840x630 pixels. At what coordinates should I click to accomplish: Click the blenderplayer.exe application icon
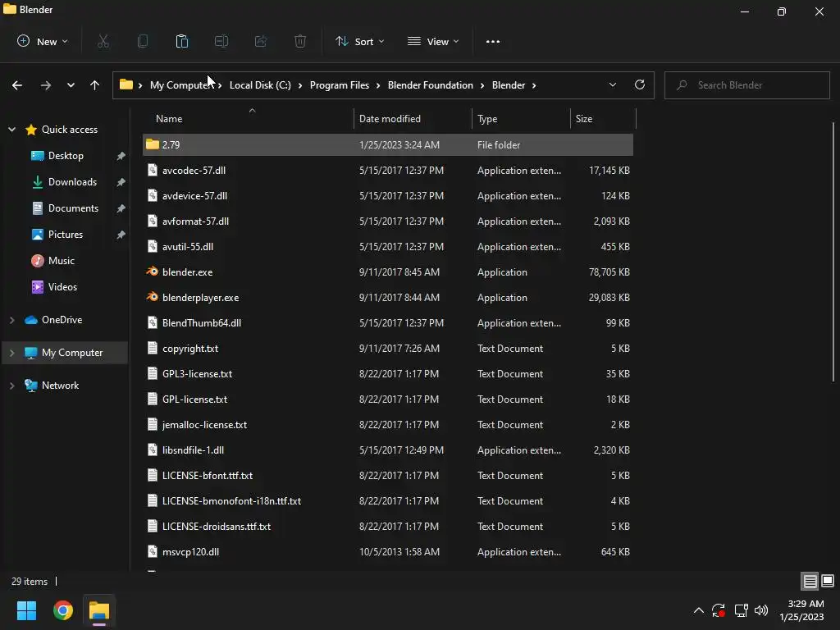153,297
